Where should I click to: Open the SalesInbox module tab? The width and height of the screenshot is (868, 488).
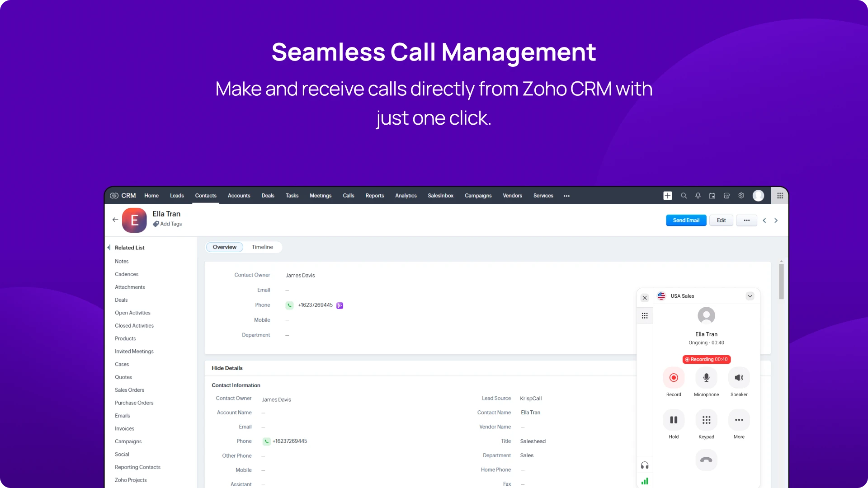[440, 196]
